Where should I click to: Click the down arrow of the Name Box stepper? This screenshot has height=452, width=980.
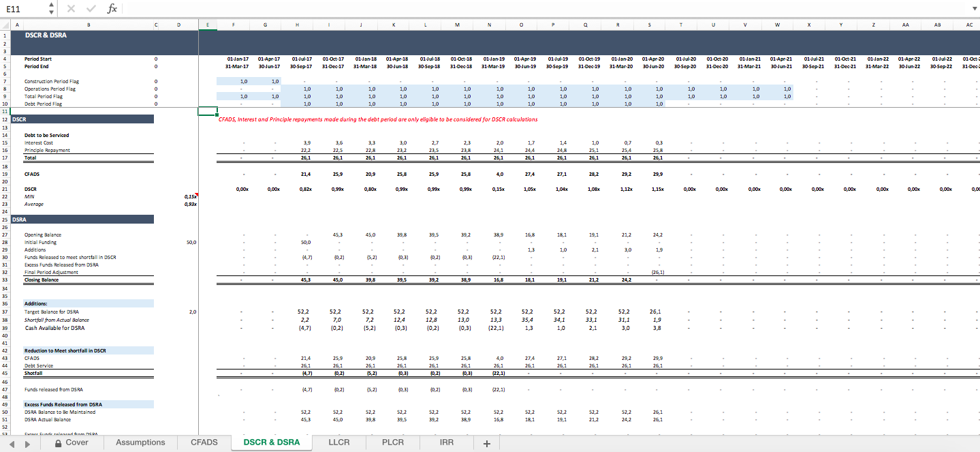click(50, 12)
